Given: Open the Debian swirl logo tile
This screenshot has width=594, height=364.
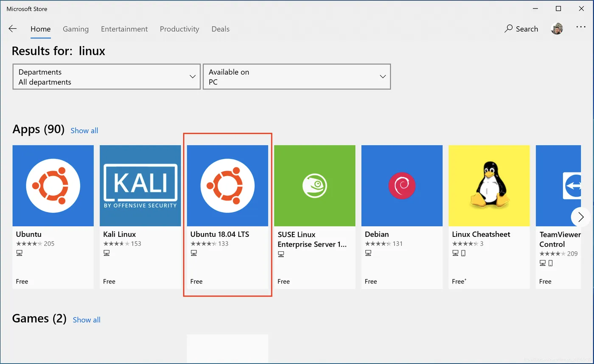Looking at the screenshot, I should point(402,186).
